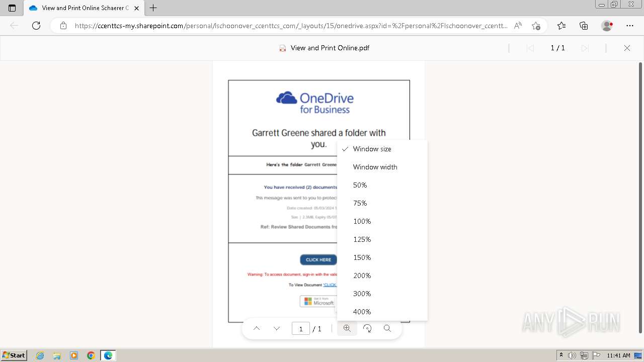Open the Windows Start menu
This screenshot has height=362, width=644.
pos(14,355)
